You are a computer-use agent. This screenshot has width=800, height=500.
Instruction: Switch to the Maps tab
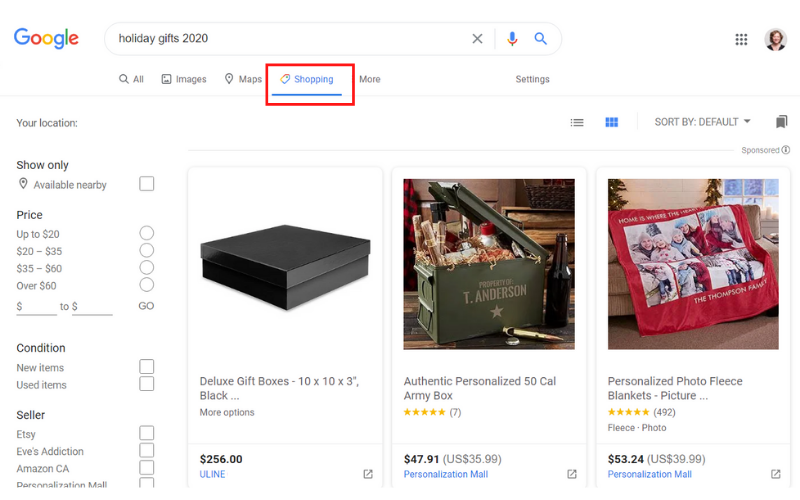point(243,79)
